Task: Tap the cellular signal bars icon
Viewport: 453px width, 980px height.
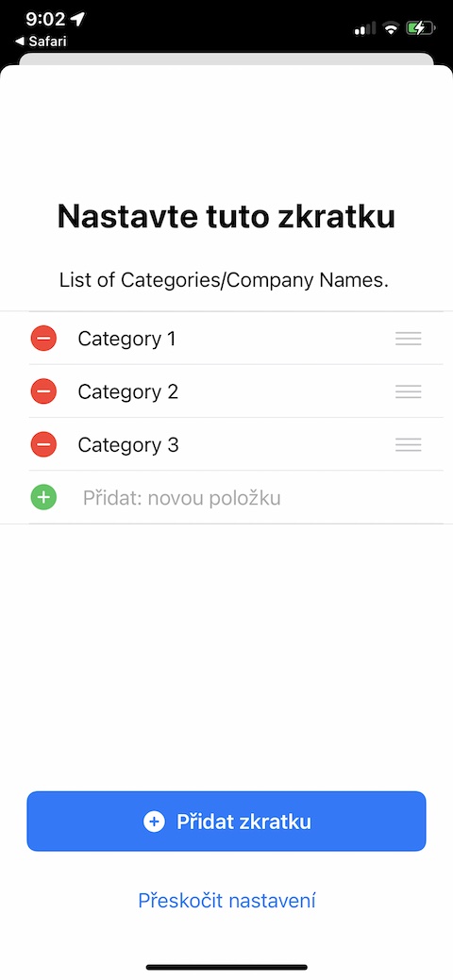Action: [x=365, y=28]
